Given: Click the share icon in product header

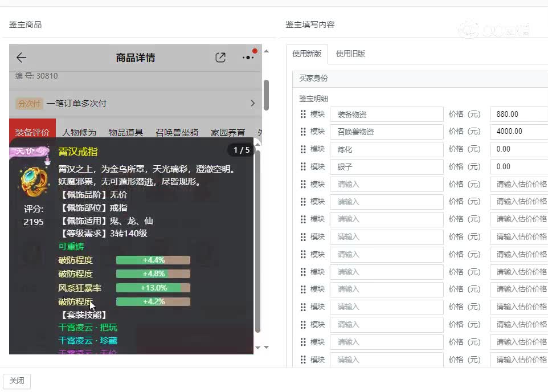Looking at the screenshot, I should pyautogui.click(x=220, y=58).
